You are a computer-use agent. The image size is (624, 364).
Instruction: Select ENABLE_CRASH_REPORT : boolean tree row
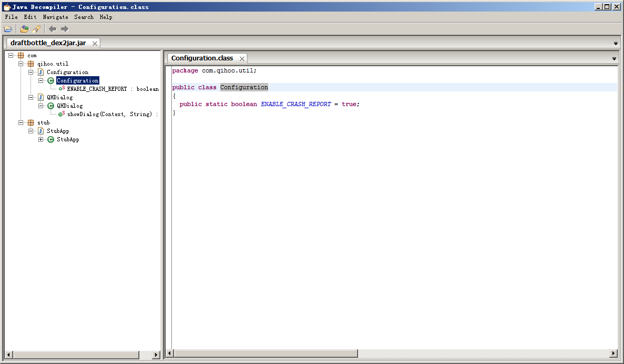coord(112,89)
